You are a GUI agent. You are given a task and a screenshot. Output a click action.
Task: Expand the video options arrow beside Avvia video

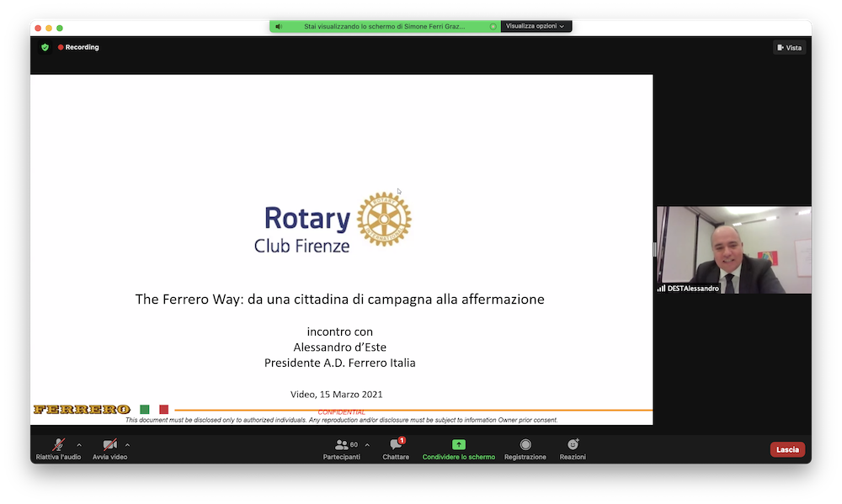click(127, 445)
